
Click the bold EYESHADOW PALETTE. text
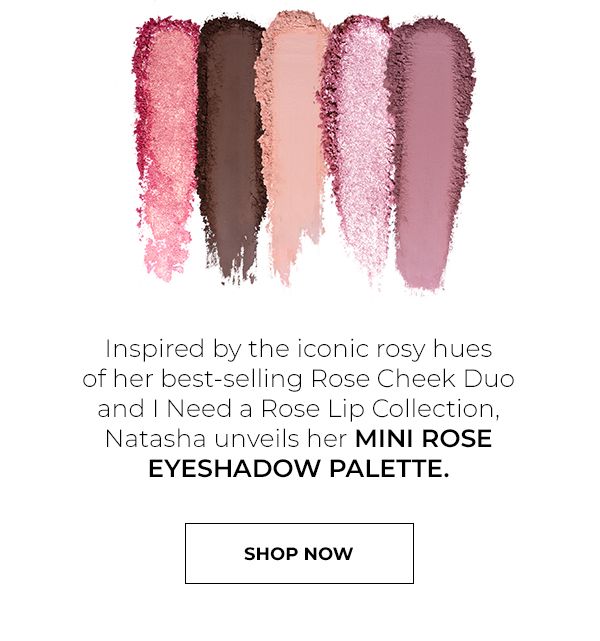tap(299, 468)
